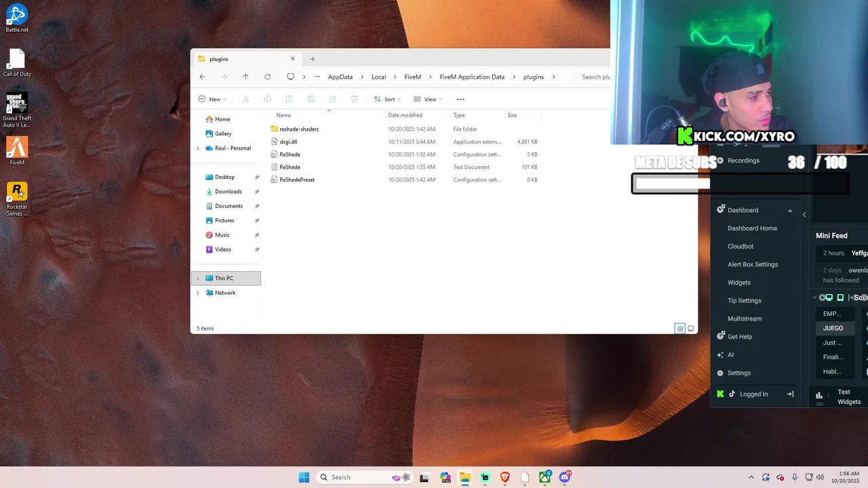Open Alert Box Settings menu item
The height and width of the screenshot is (488, 868).
tap(753, 264)
